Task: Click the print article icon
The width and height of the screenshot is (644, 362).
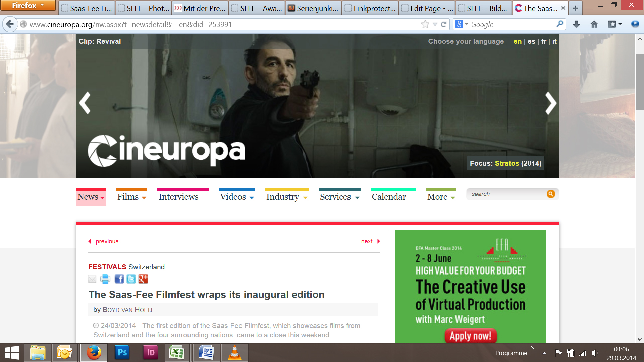Action: click(x=105, y=279)
